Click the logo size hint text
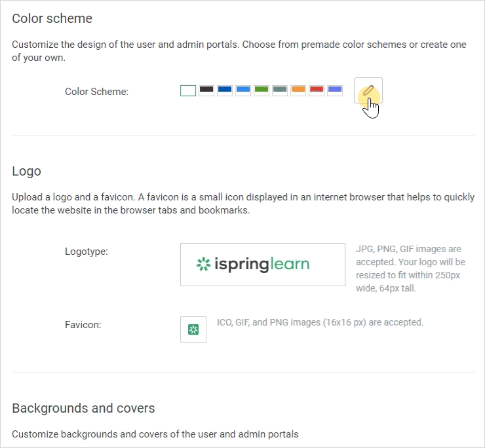This screenshot has width=485, height=448. [410, 269]
